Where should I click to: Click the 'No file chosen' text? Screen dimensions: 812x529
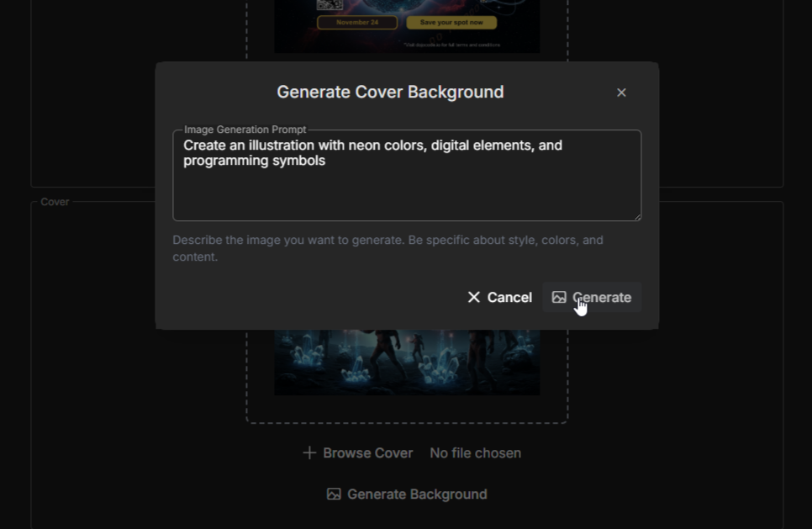coord(475,452)
